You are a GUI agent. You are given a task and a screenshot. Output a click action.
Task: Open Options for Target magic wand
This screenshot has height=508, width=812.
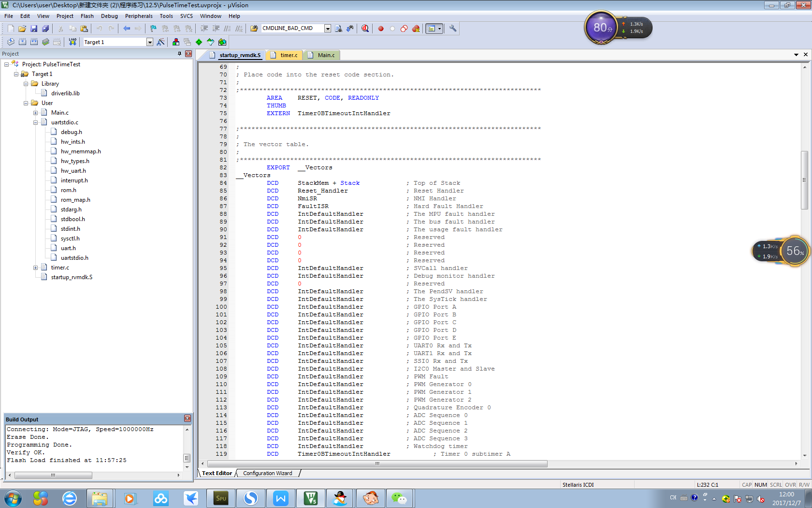[x=161, y=42]
